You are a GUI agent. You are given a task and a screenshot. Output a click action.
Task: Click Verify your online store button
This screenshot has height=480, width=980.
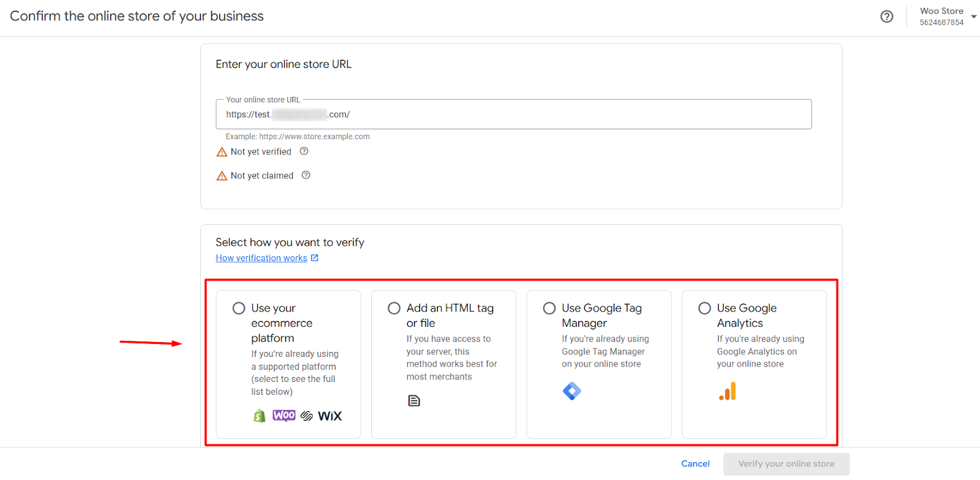coord(786,464)
